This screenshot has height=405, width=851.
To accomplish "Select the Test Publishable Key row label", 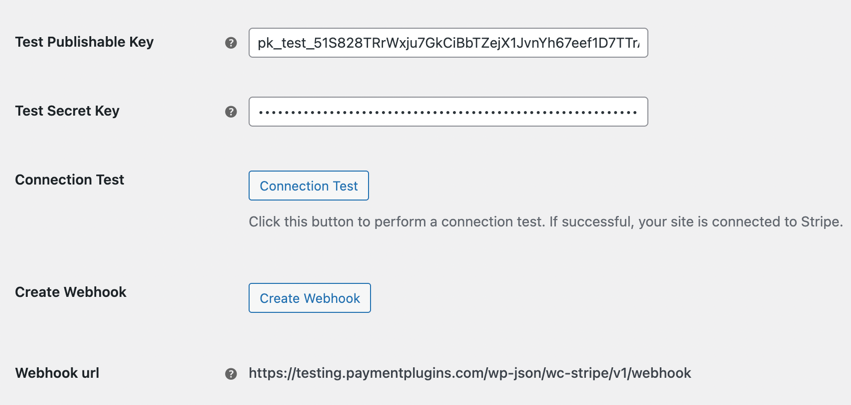I will tap(85, 42).
